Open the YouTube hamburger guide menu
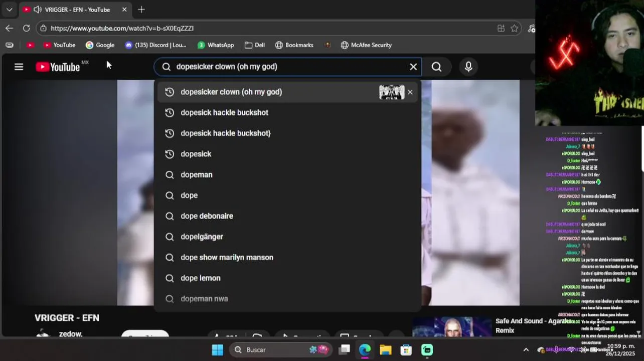This screenshot has width=644, height=361. pos(19,67)
